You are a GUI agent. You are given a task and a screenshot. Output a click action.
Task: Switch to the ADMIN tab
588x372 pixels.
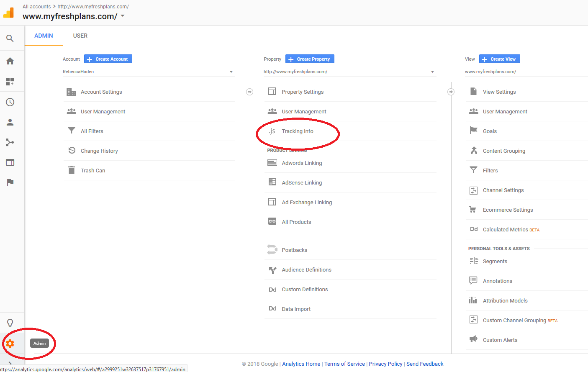(x=44, y=36)
